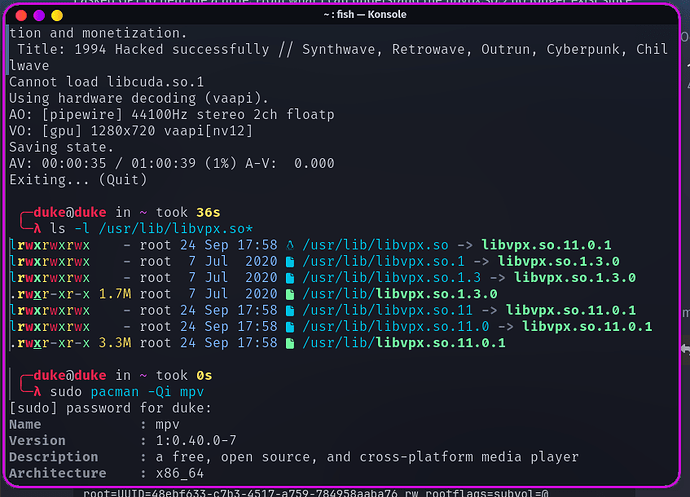Click the file icon beside /usr/lib/libvpx.so.1 entry
The image size is (690, 497).
(290, 261)
